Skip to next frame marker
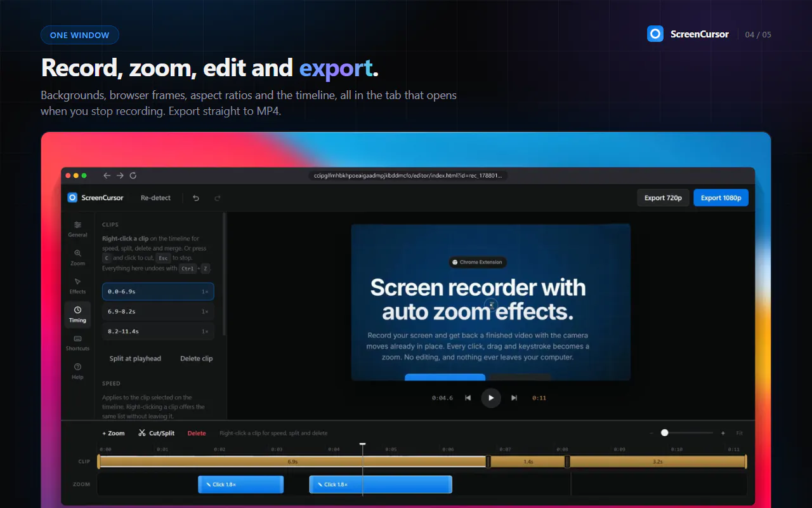Image resolution: width=812 pixels, height=508 pixels. (x=514, y=398)
